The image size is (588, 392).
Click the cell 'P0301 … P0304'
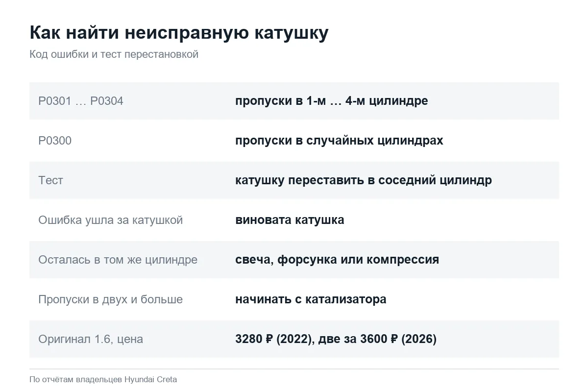[x=81, y=101]
